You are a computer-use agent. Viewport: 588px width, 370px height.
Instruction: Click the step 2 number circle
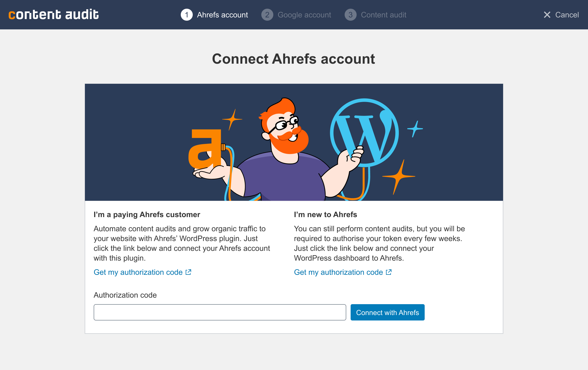[x=267, y=15]
